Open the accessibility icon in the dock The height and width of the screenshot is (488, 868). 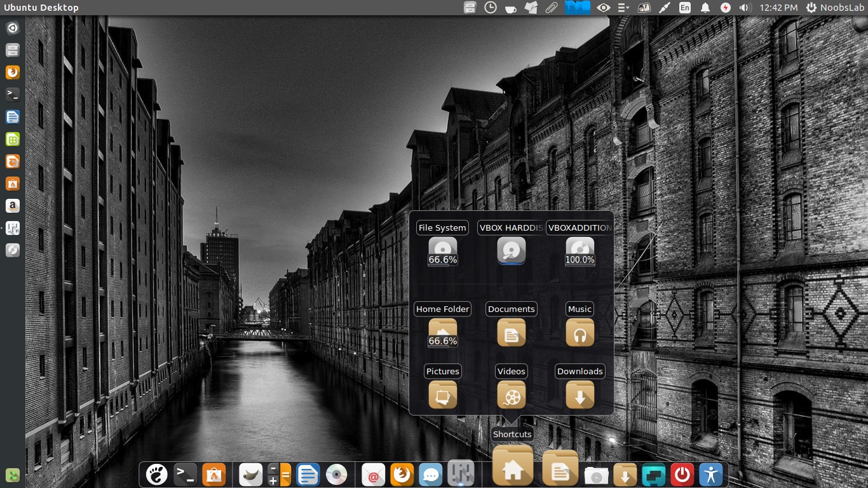(711, 475)
